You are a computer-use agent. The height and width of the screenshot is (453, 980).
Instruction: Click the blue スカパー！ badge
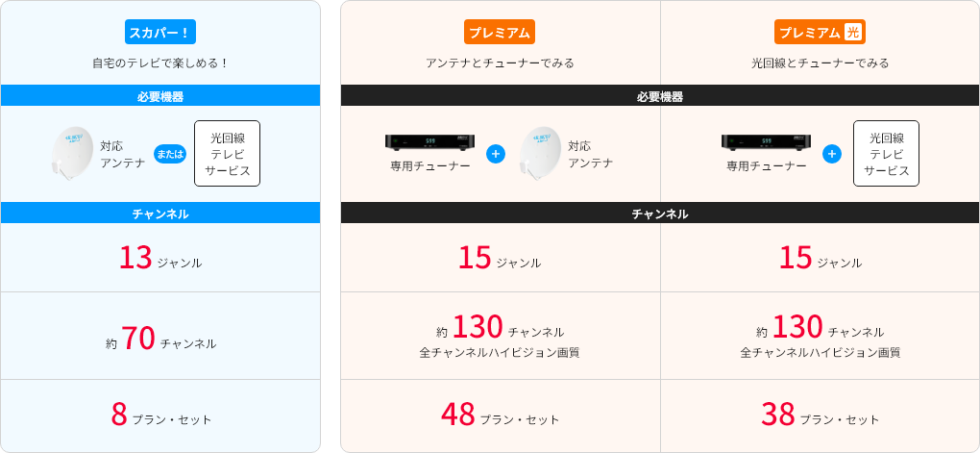(x=160, y=32)
